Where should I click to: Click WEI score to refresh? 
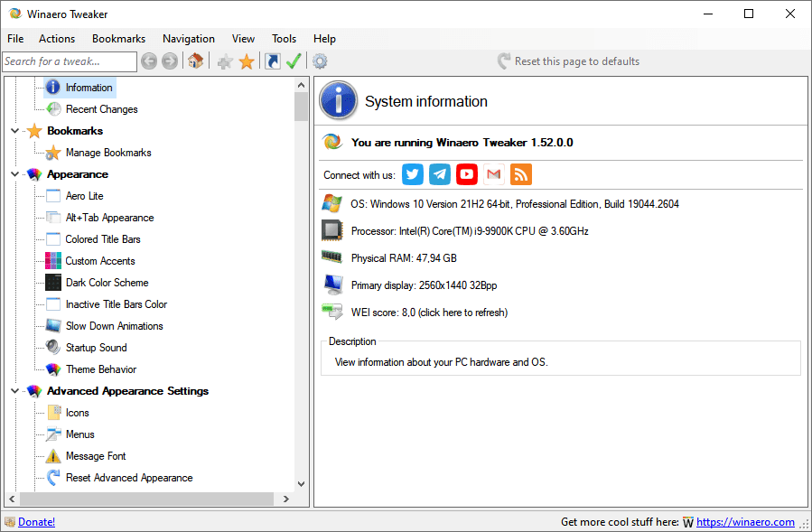(x=429, y=313)
